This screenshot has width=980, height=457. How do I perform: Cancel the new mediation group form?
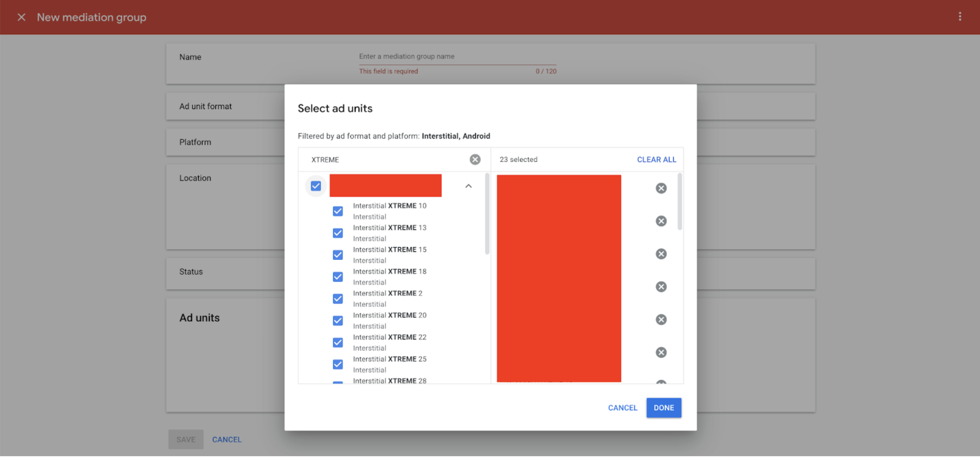click(x=227, y=439)
